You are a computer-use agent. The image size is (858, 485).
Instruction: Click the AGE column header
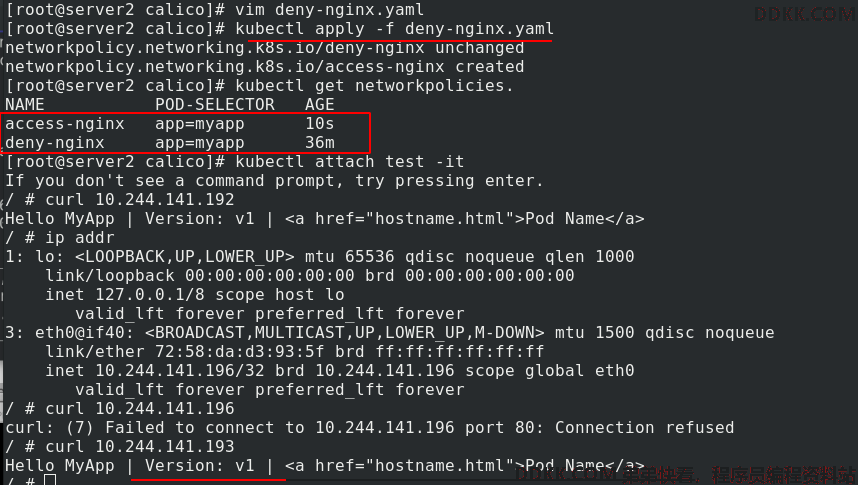point(320,105)
